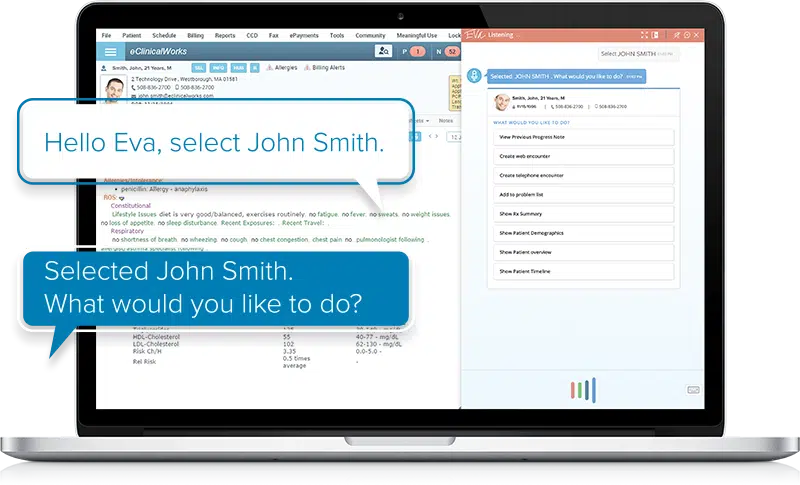This screenshot has height=485, width=800.
Task: Click the INFO tag button
Action: click(218, 68)
